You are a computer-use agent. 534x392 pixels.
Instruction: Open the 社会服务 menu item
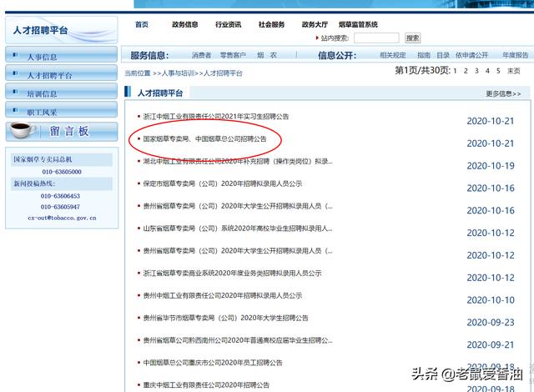pyautogui.click(x=271, y=24)
